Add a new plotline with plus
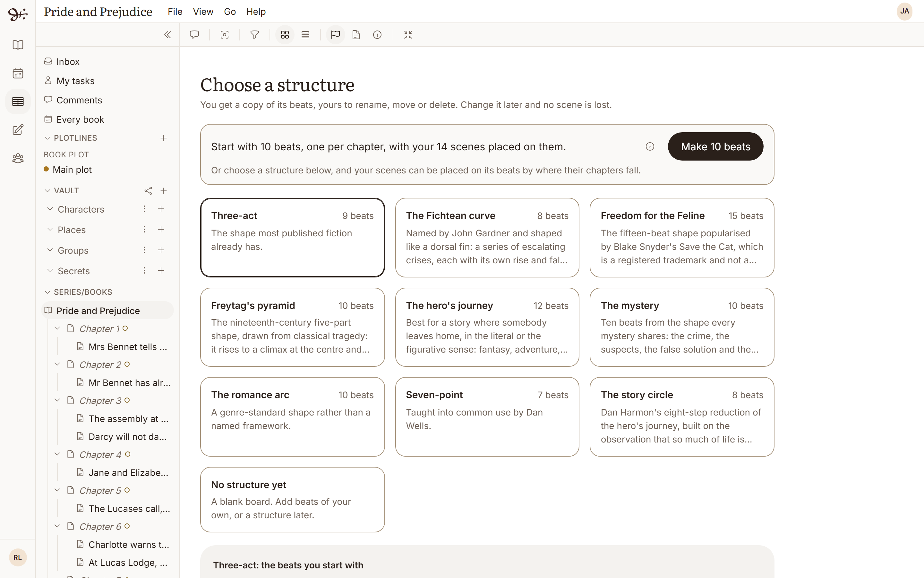 (163, 138)
